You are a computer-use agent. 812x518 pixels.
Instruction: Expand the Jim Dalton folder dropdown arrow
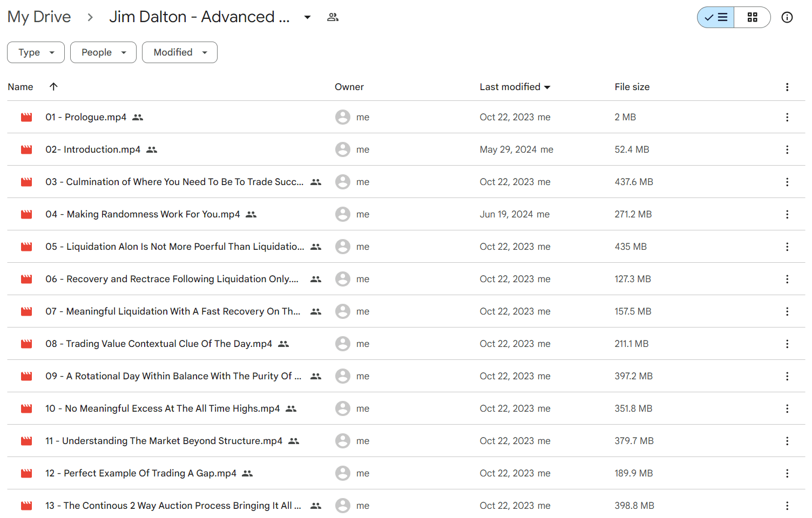pos(307,17)
